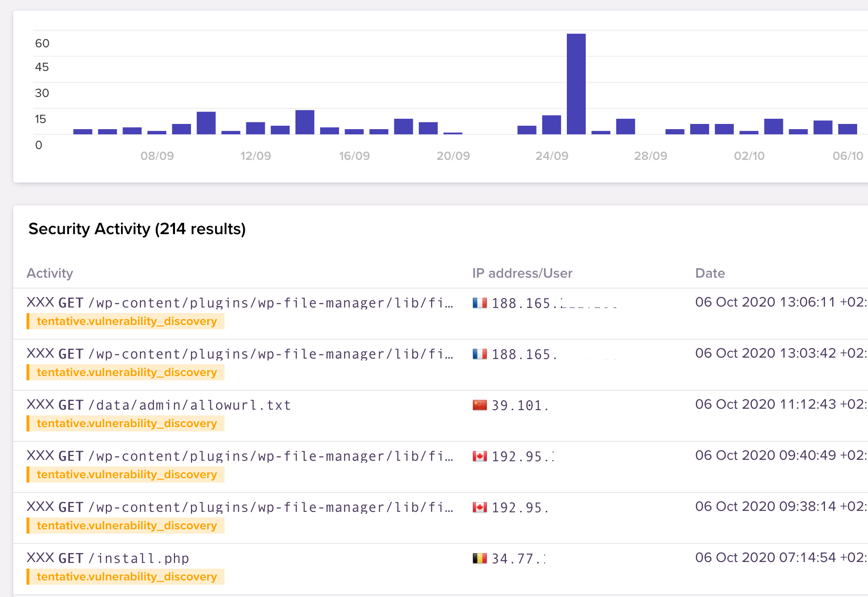Open the GET /install.php activity
Image resolution: width=868 pixels, height=597 pixels.
pos(108,558)
